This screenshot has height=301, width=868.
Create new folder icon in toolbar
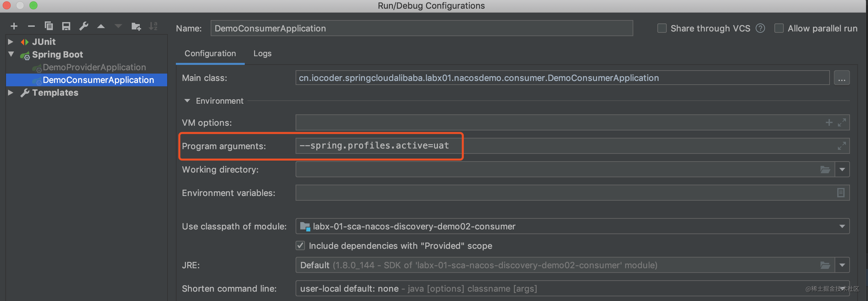click(136, 26)
